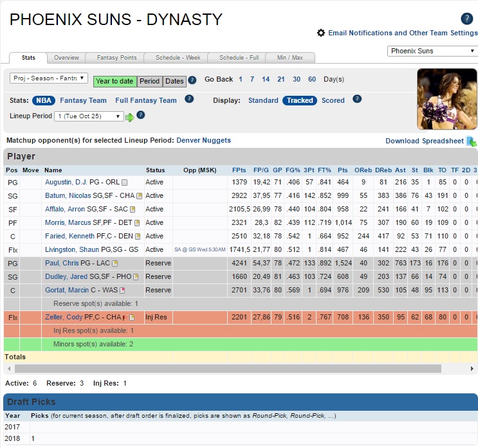The height and width of the screenshot is (448, 478).
Task: Go back 1 day
Action: coord(241,79)
